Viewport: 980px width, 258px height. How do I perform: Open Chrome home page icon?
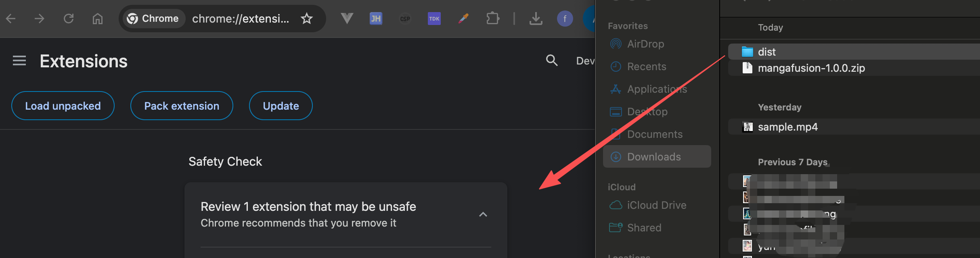click(x=98, y=19)
